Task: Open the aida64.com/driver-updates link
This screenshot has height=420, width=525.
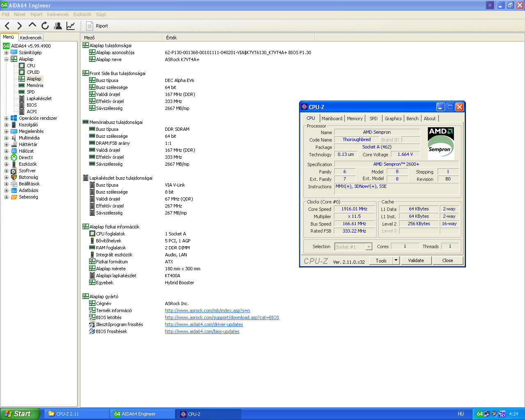Action: [204, 324]
